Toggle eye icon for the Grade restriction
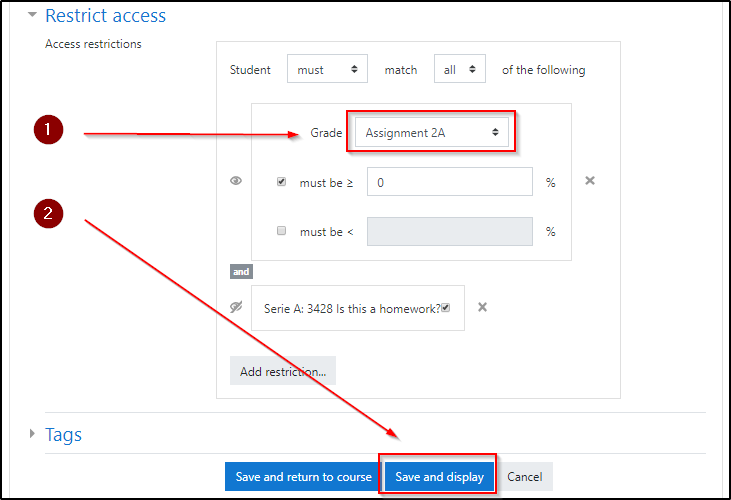 [236, 181]
